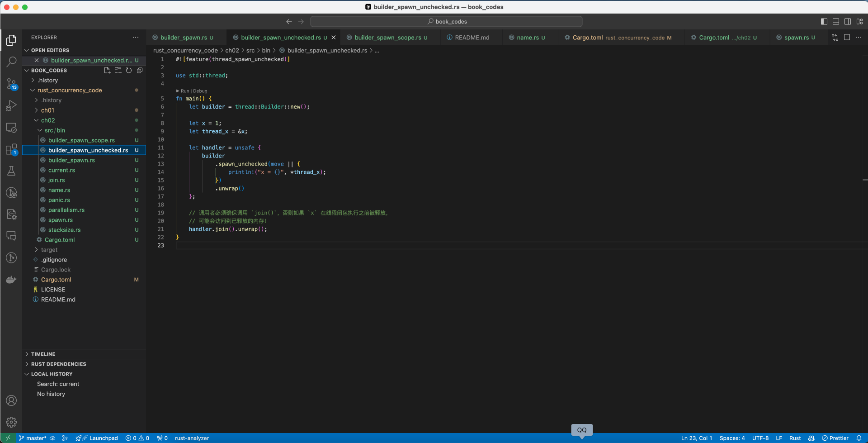This screenshot has width=868, height=443.
Task: Click New Folder icon in BOOK_CODES header
Action: click(118, 70)
